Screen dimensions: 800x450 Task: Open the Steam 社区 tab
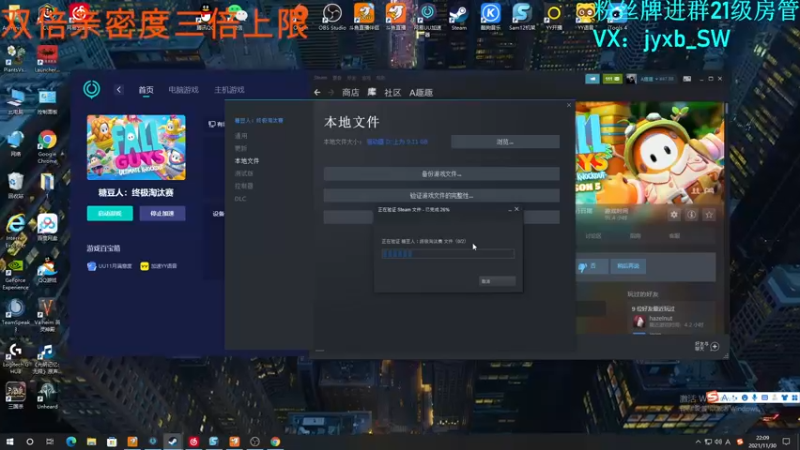392,92
